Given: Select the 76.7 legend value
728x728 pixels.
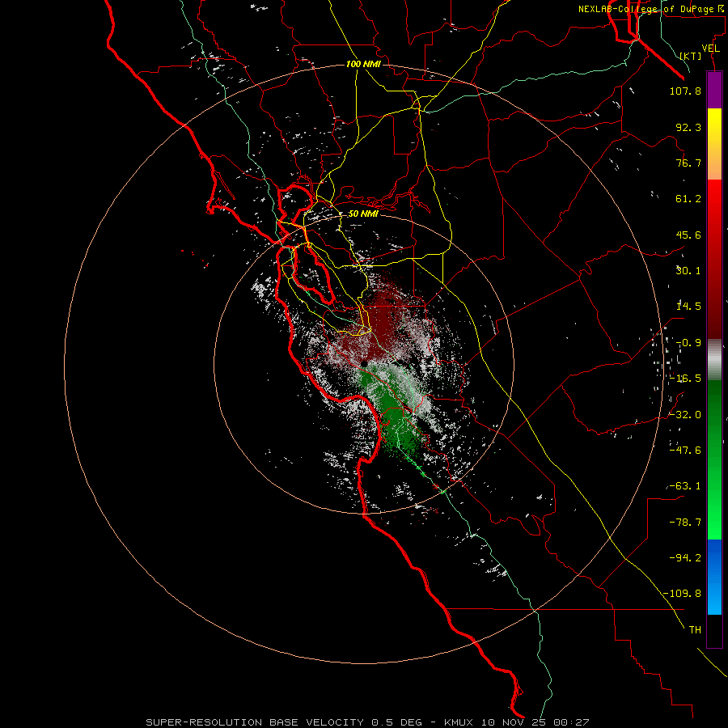Looking at the screenshot, I should pos(688,163).
